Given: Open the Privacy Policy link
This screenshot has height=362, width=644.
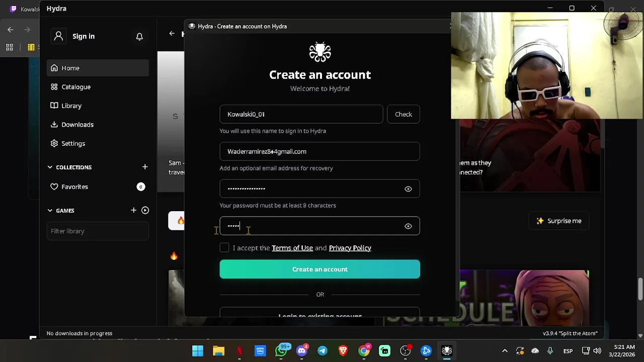Looking at the screenshot, I should (350, 248).
